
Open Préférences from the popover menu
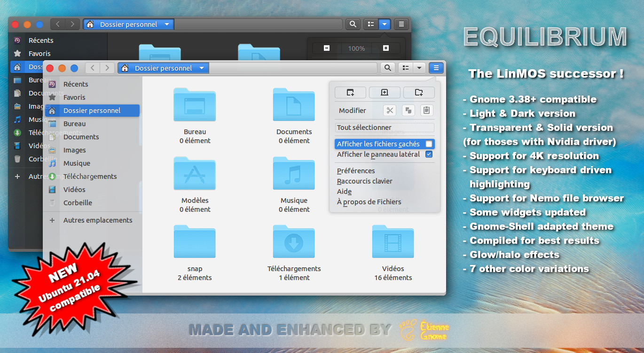356,171
